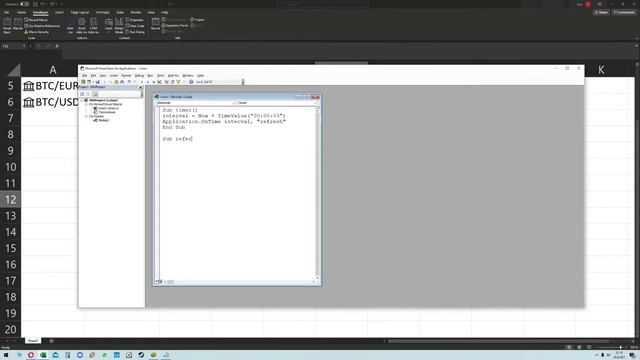Open the Windows Start button

(x=6, y=355)
